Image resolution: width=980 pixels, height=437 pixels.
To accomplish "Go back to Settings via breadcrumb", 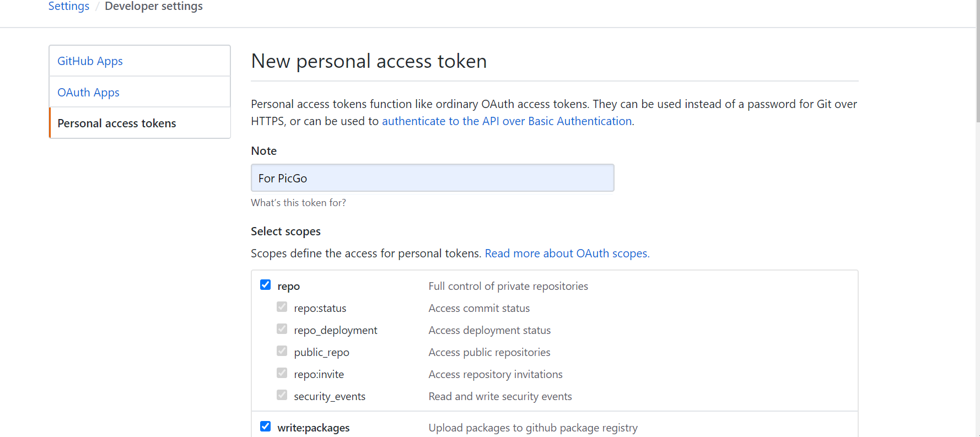I will (69, 6).
